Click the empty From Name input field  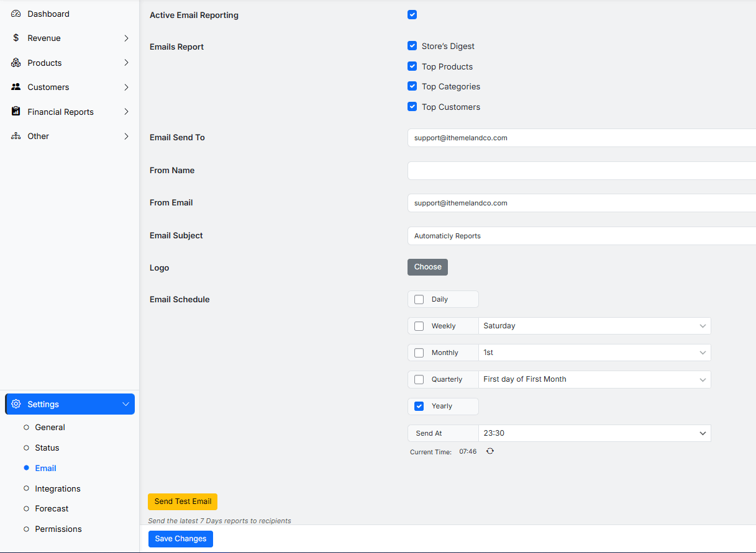tap(581, 171)
